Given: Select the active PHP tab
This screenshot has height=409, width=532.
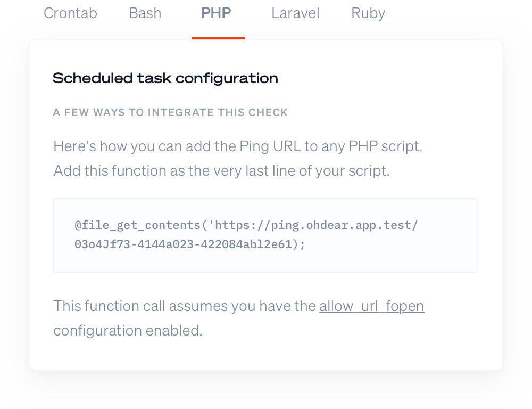Looking at the screenshot, I should click(216, 13).
